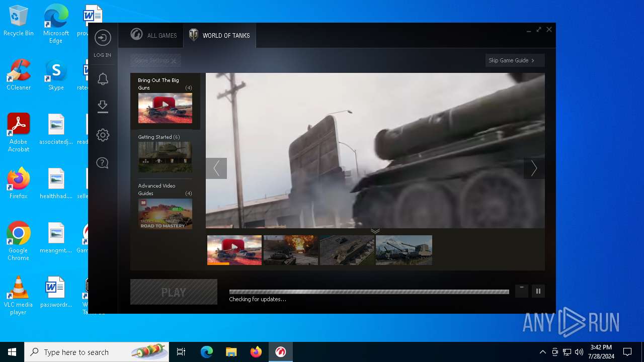The height and width of the screenshot is (362, 644).
Task: Select first video thumbnail with play icon
Action: click(x=234, y=250)
